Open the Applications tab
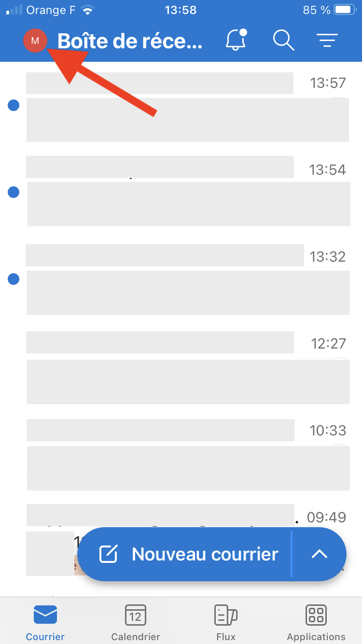Screen dimensions: 362x644 click(316, 623)
